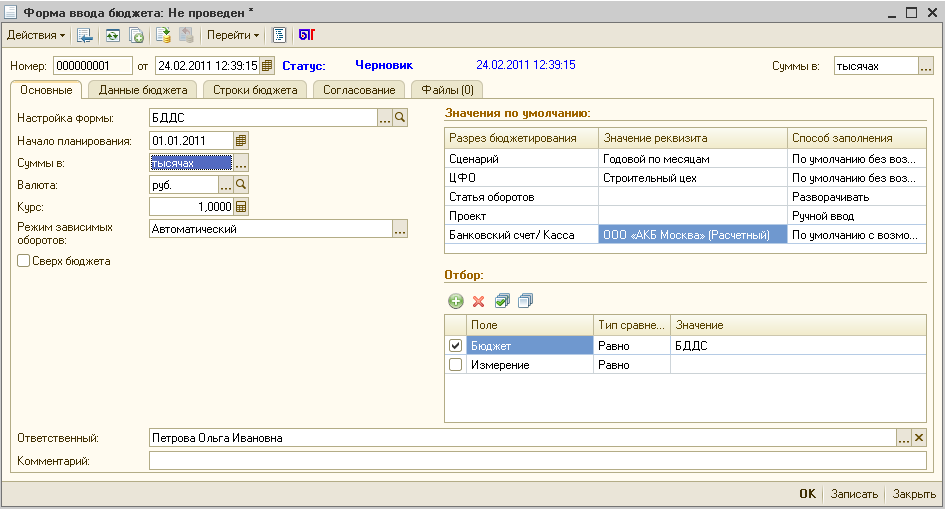Click the red delete filter row icon

(478, 301)
